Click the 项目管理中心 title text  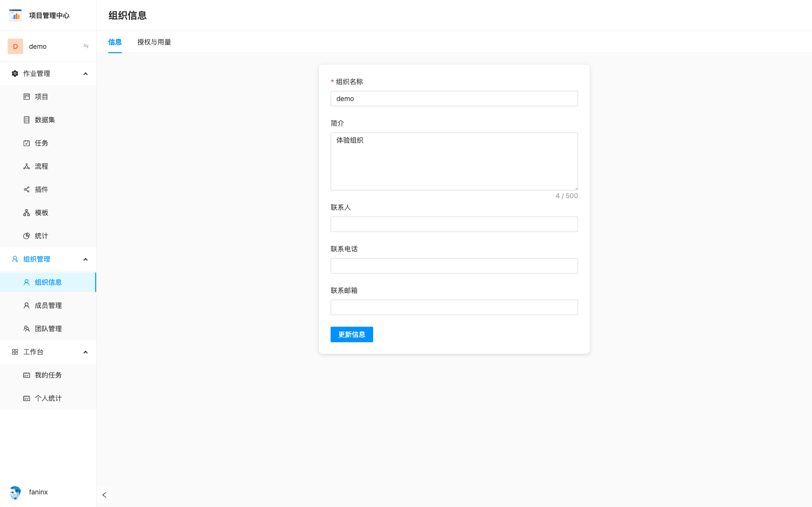pyautogui.click(x=49, y=15)
